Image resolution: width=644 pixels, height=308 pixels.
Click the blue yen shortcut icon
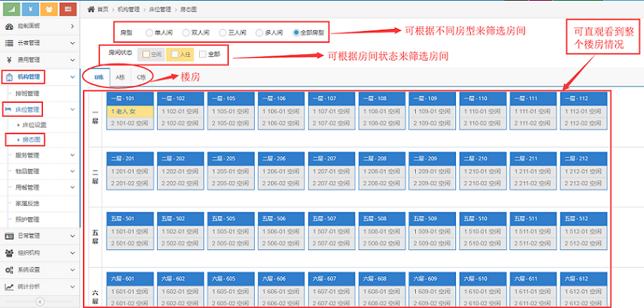point(30,9)
